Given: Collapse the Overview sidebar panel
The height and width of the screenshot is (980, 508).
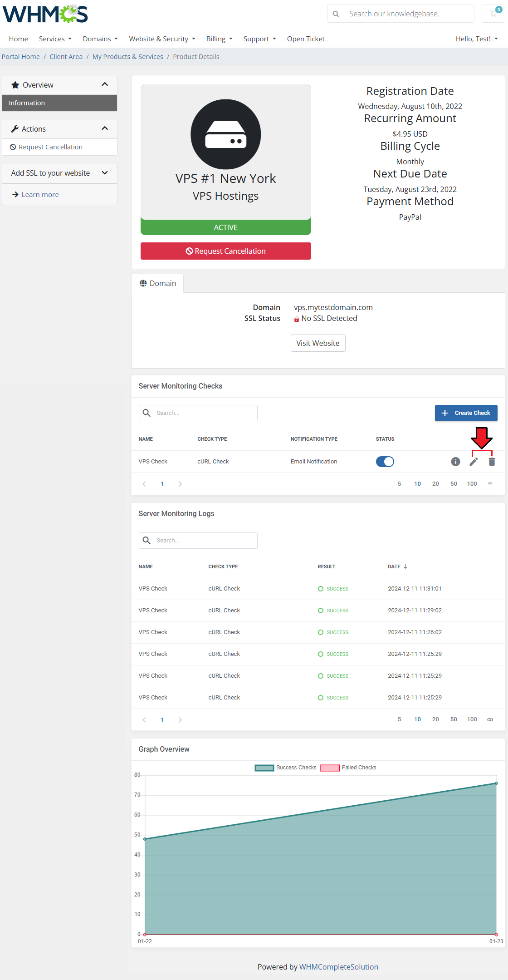Looking at the screenshot, I should (x=105, y=85).
